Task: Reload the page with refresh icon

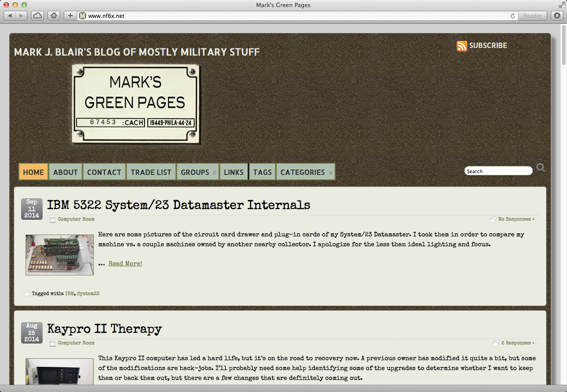Action: 513,16
